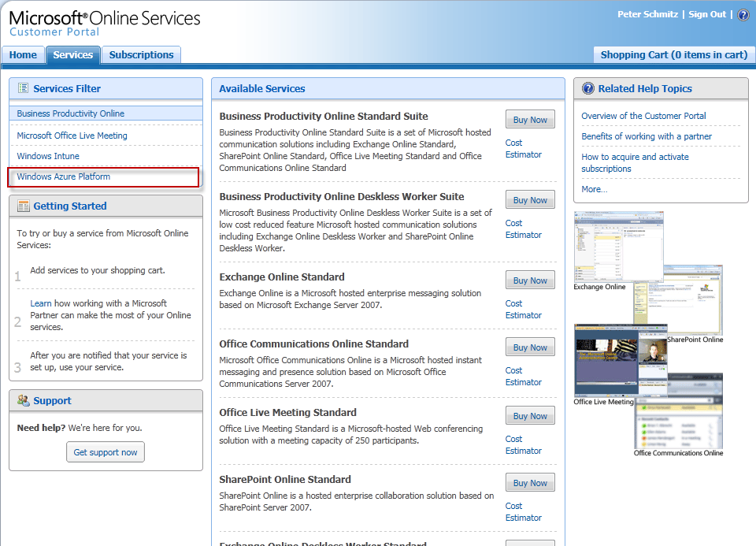Open Cost Estimator for Office Communications Online
This screenshot has height=546, width=756.
tap(523, 377)
